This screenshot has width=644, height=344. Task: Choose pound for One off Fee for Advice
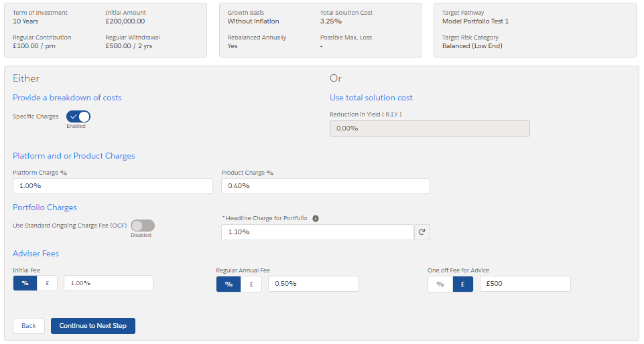[x=463, y=284]
